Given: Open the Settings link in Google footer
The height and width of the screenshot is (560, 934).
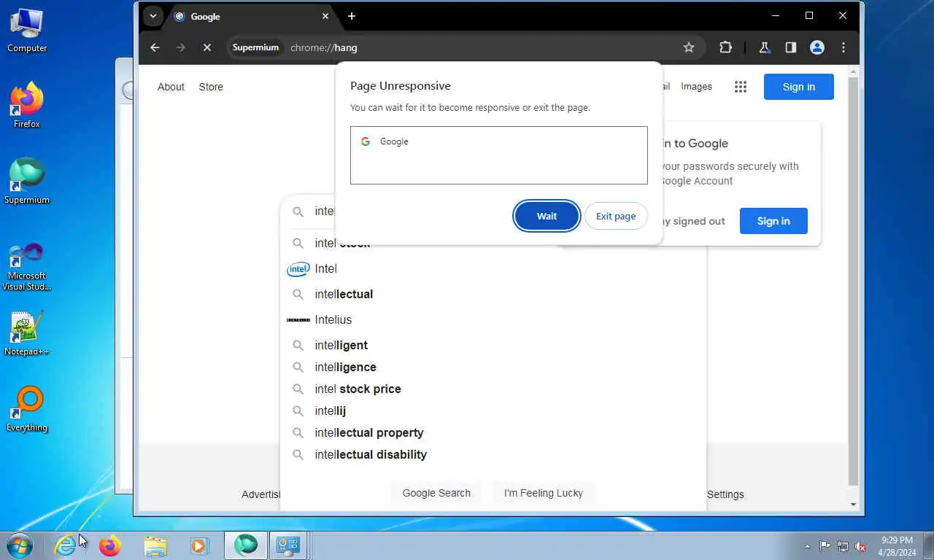Looking at the screenshot, I should 725,494.
